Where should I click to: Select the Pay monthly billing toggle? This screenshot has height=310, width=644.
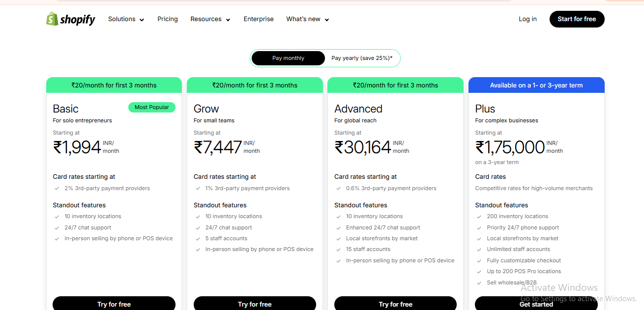[x=288, y=58]
